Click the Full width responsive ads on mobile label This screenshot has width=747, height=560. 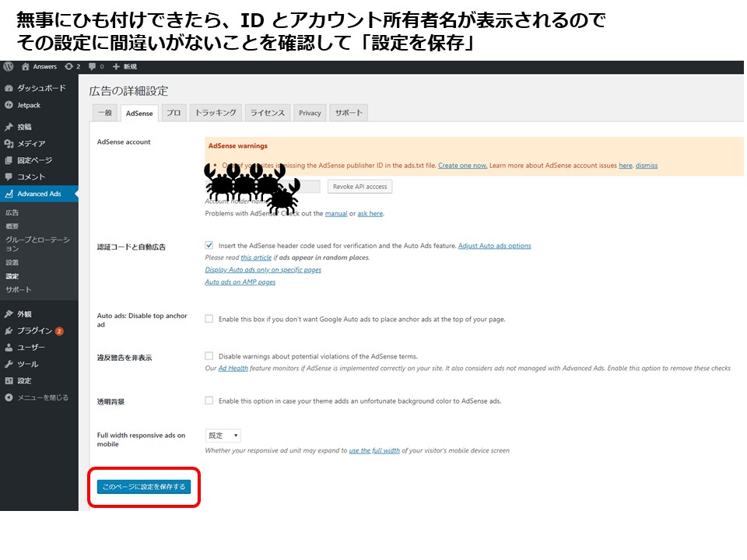tap(141, 439)
